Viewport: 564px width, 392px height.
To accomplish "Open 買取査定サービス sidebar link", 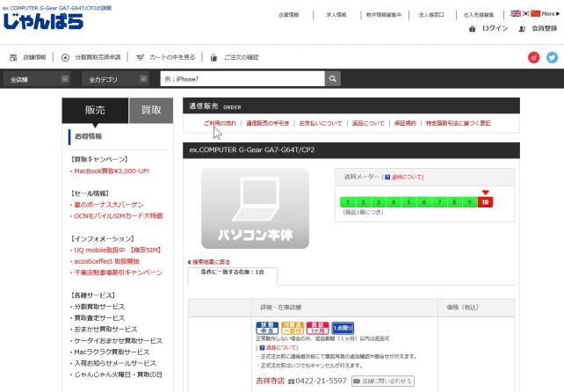I will pyautogui.click(x=99, y=318).
